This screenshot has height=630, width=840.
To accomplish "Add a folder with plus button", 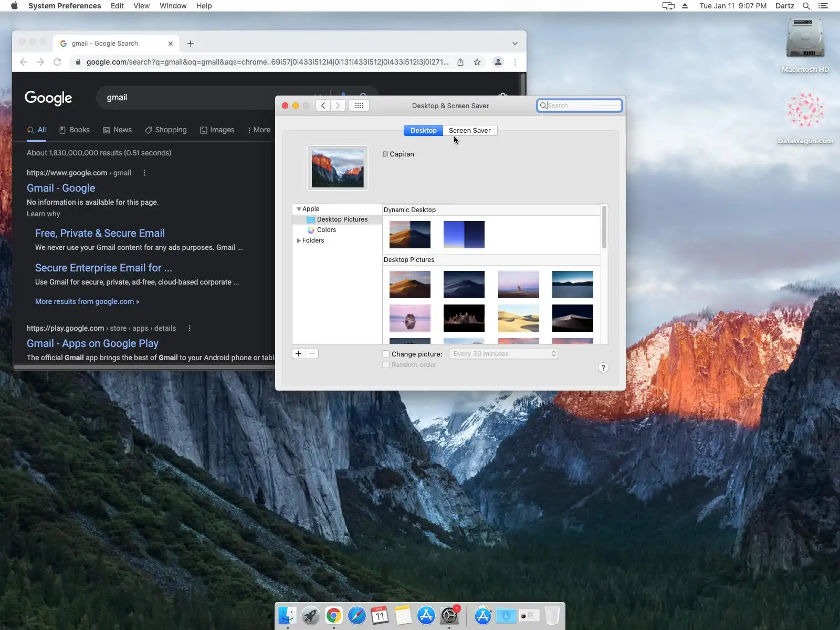I will point(298,354).
